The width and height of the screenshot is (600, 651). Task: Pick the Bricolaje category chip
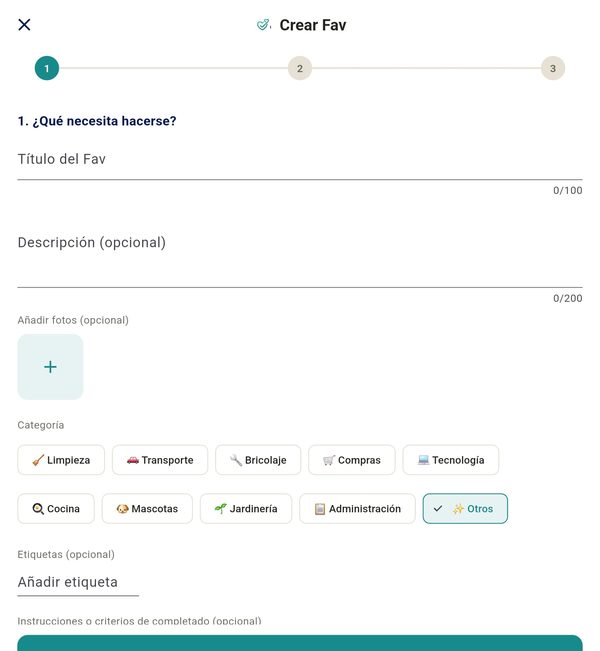(258, 460)
